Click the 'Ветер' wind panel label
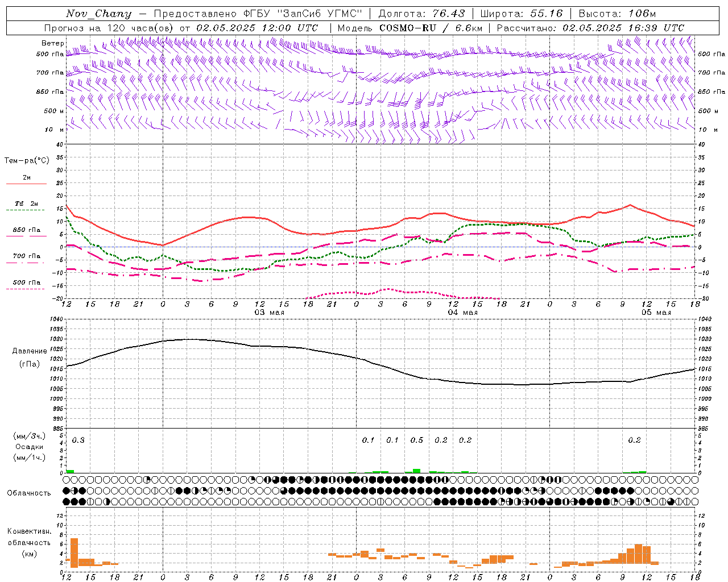728x582 pixels. coord(52,43)
